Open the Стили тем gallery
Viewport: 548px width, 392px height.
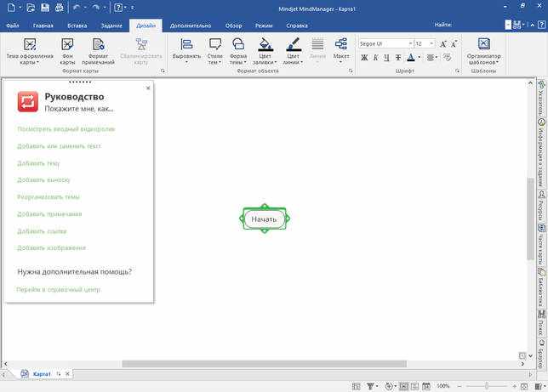click(215, 51)
